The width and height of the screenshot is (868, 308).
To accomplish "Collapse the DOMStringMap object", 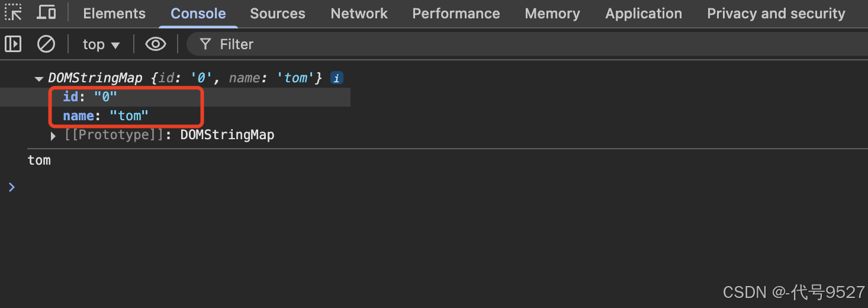I will (x=39, y=78).
